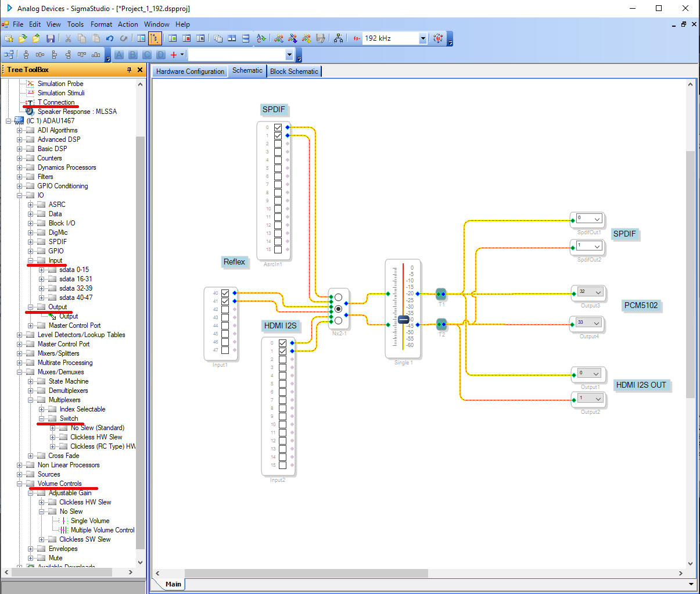Check channel 2 in AsrcIn1 block
The image size is (700, 594).
tap(278, 144)
